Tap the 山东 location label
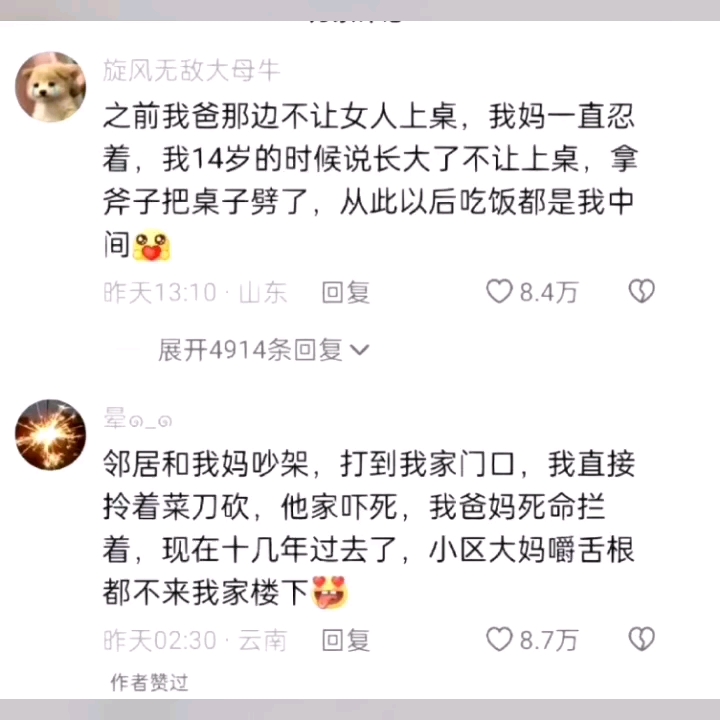The image size is (720, 720). [x=263, y=292]
